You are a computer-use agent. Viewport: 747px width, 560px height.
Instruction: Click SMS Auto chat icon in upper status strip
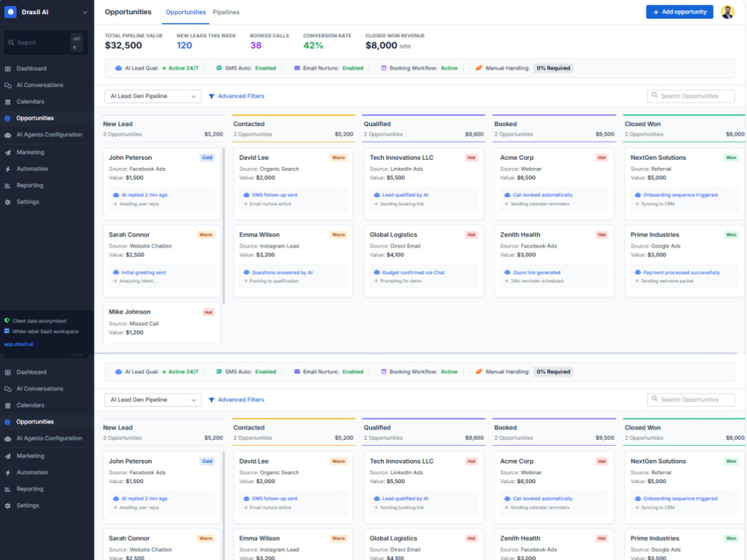tap(219, 68)
